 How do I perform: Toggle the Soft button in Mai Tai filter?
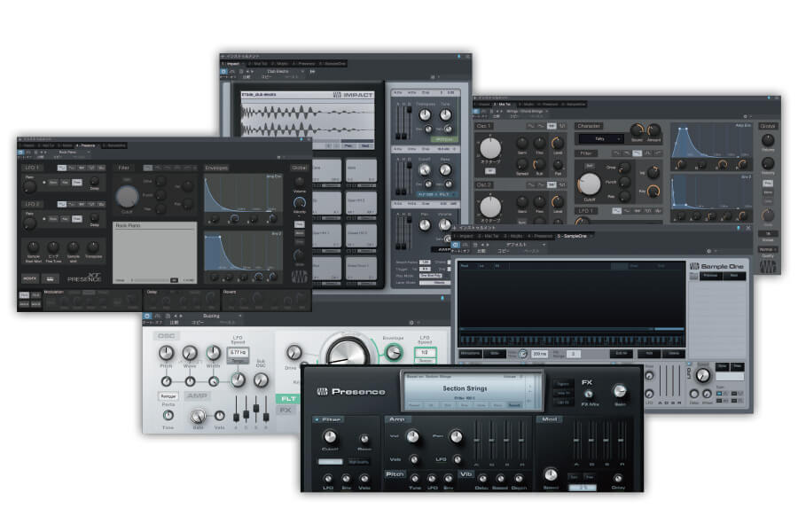pos(590,166)
